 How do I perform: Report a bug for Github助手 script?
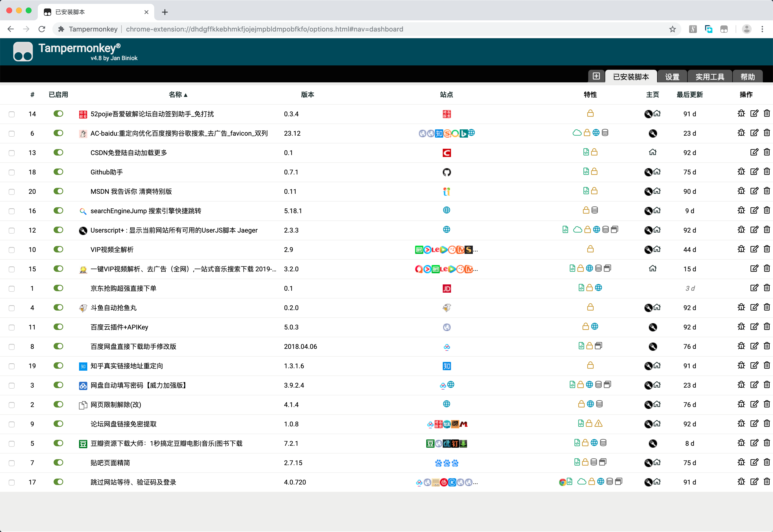pyautogui.click(x=741, y=172)
